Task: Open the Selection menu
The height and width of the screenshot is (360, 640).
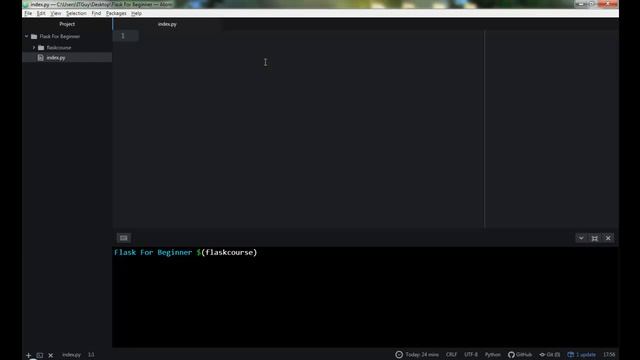Action: [x=76, y=13]
